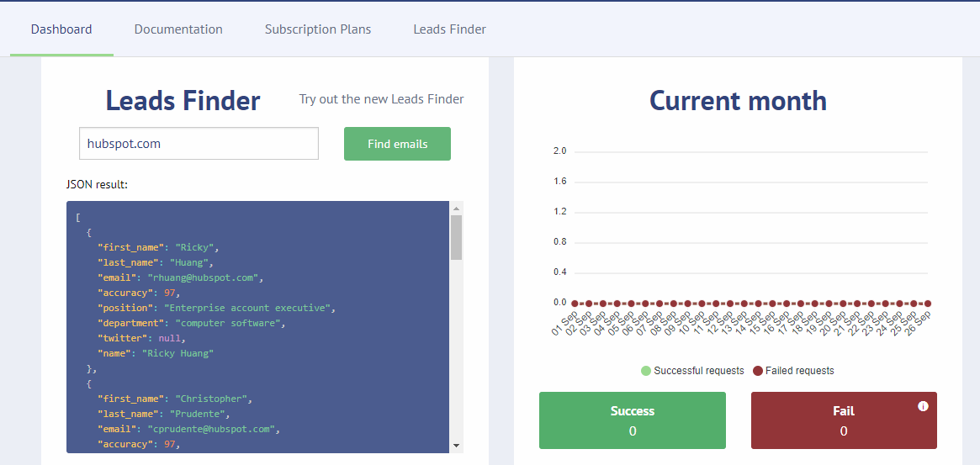
Task: Click the red Fail counter card
Action: 844,420
